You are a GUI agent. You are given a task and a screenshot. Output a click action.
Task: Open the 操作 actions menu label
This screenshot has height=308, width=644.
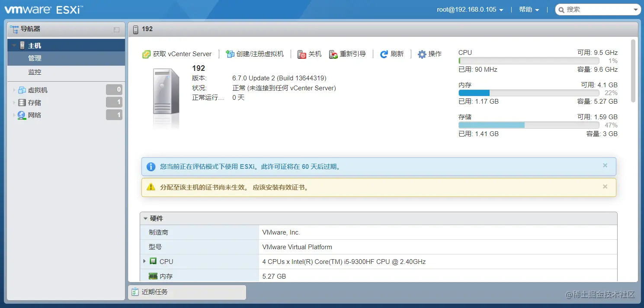(435, 54)
